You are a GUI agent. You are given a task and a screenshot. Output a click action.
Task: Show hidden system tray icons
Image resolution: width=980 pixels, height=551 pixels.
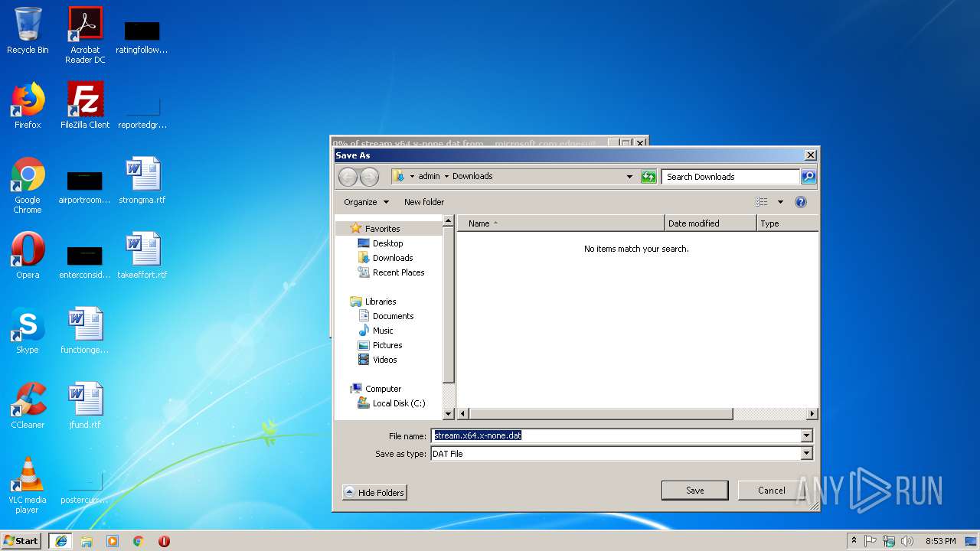point(854,540)
